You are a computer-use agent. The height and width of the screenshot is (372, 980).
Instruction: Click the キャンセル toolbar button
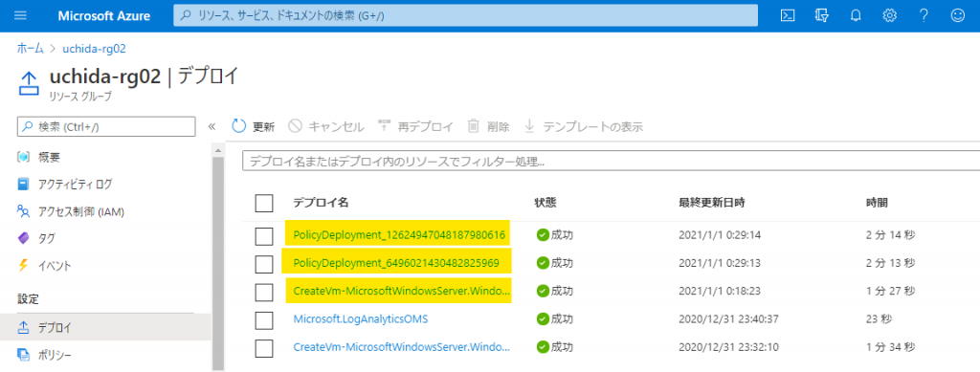[x=325, y=126]
